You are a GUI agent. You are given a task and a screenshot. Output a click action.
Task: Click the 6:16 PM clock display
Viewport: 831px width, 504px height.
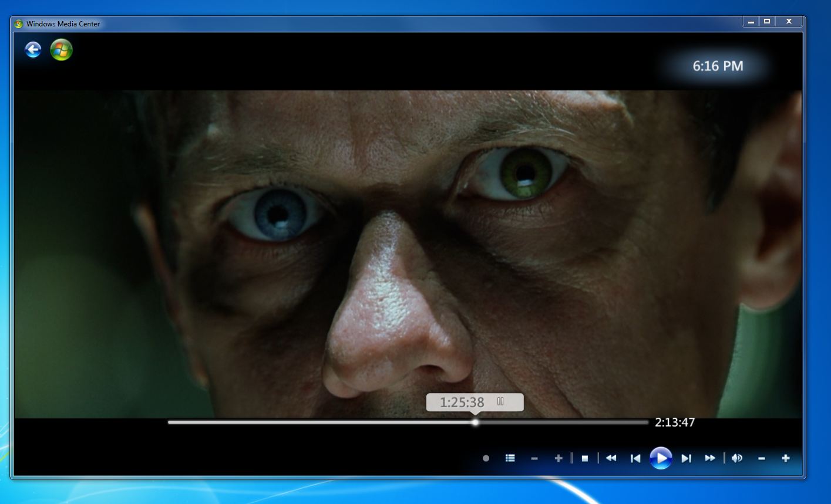pos(718,66)
